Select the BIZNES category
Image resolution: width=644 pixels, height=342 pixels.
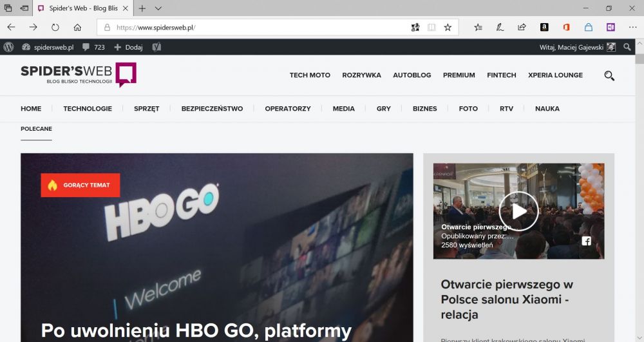(424, 108)
